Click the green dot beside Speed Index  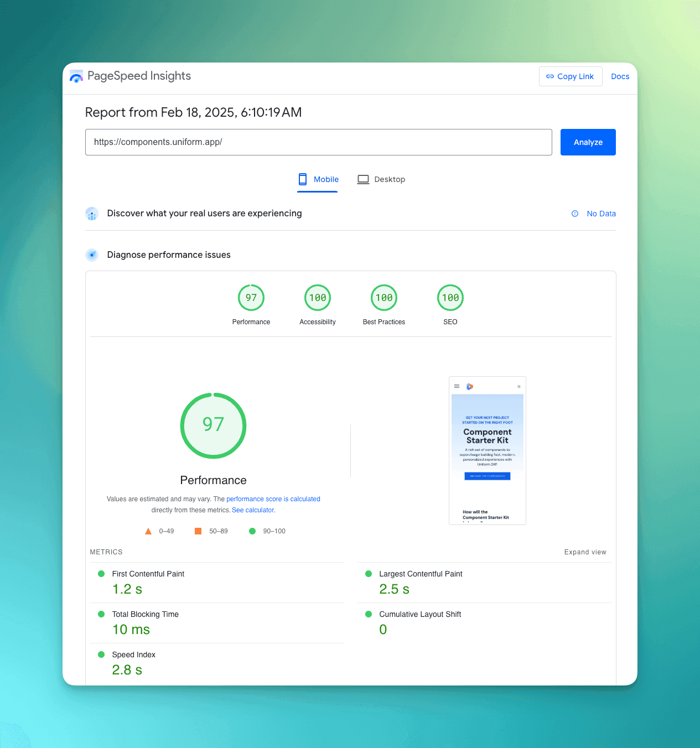101,655
